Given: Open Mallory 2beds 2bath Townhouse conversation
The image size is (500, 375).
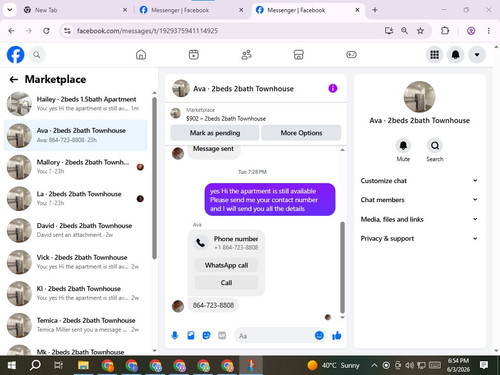Looking at the screenshot, I should tap(76, 167).
